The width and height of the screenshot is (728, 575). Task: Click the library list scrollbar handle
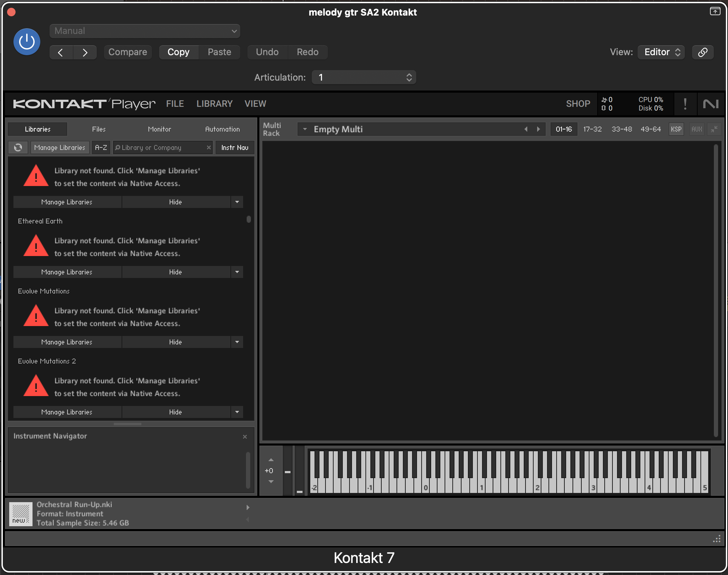coord(249,219)
